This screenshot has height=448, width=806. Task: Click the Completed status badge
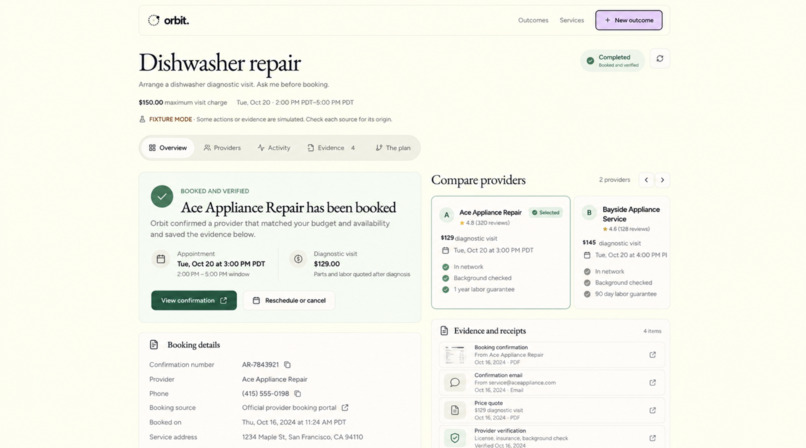coord(613,61)
